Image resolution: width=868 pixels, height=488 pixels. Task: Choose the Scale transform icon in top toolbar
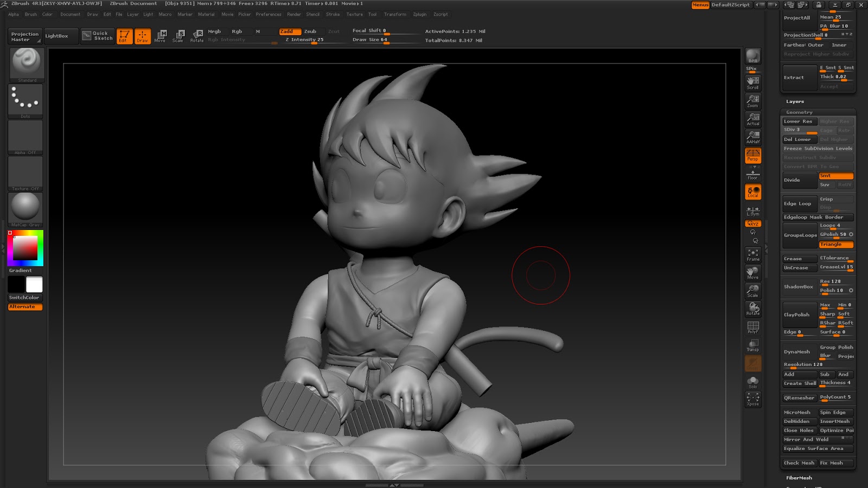(178, 36)
